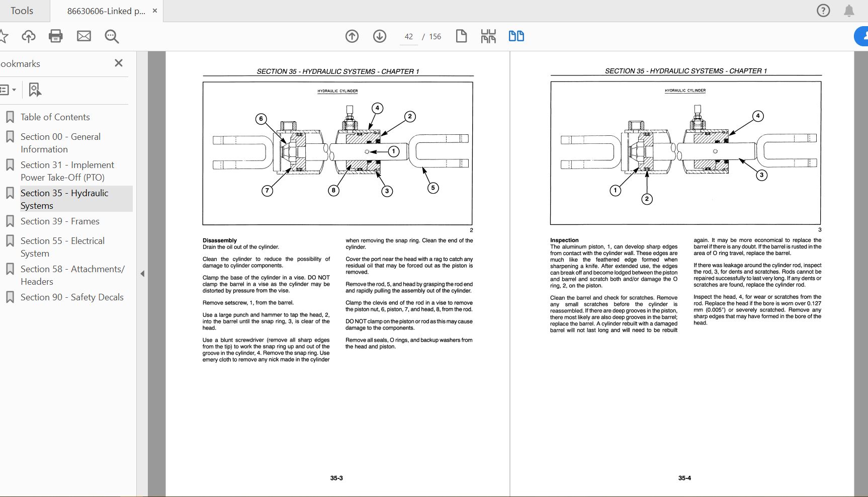
Task: Open the find text magnifier tool
Action: 112,36
